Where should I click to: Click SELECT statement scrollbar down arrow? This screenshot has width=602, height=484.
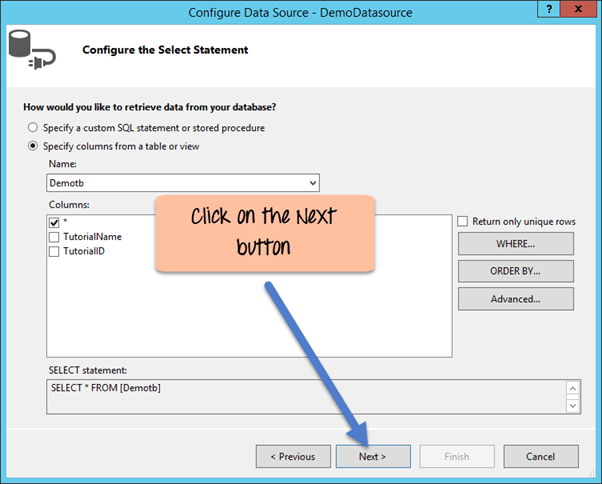[x=572, y=406]
